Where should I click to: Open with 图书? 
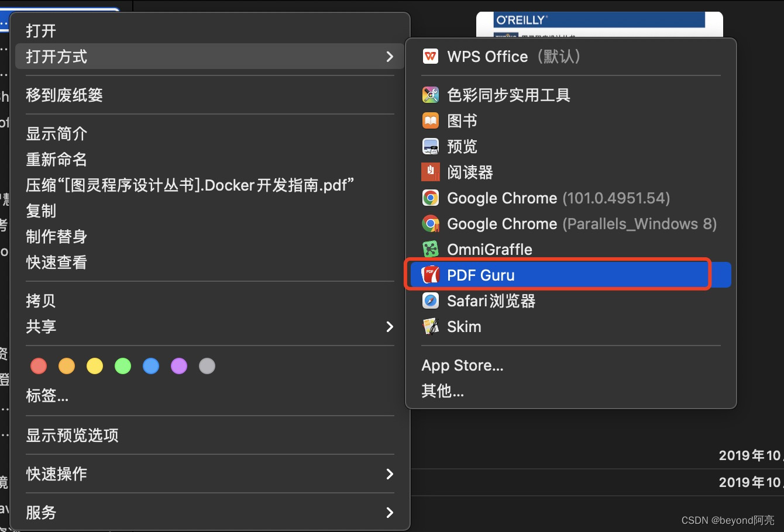(x=571, y=120)
